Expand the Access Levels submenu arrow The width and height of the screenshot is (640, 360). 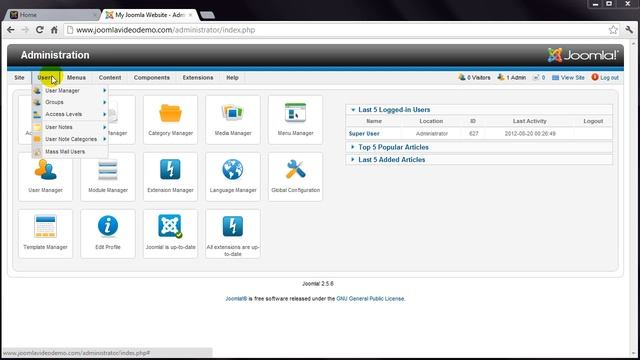105,114
